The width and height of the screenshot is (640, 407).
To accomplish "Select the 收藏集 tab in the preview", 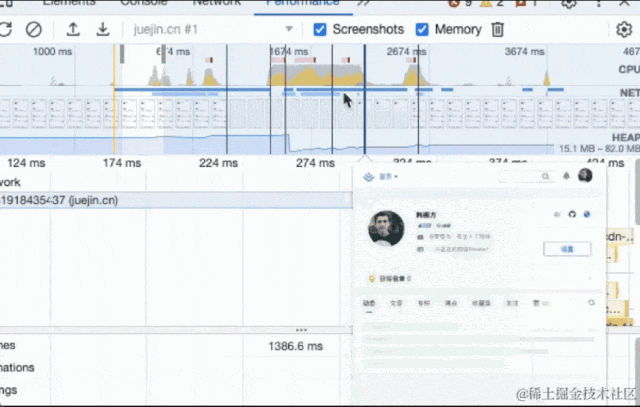I will point(481,303).
